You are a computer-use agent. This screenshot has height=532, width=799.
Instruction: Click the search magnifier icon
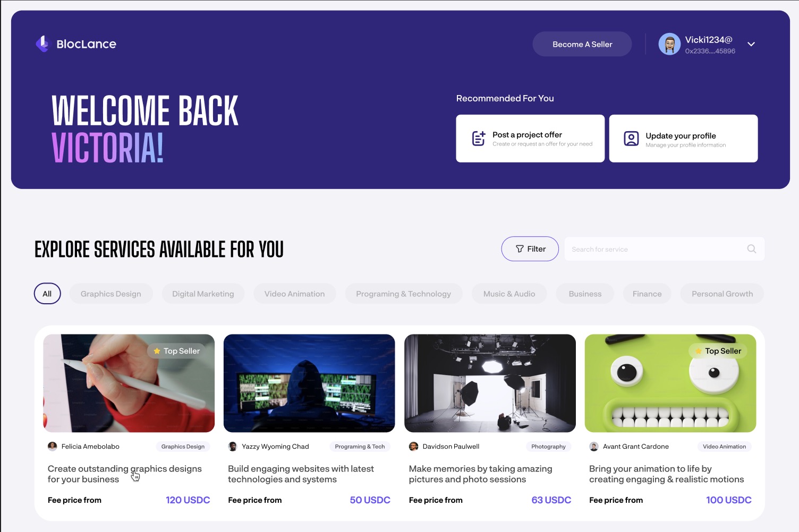[x=752, y=249]
